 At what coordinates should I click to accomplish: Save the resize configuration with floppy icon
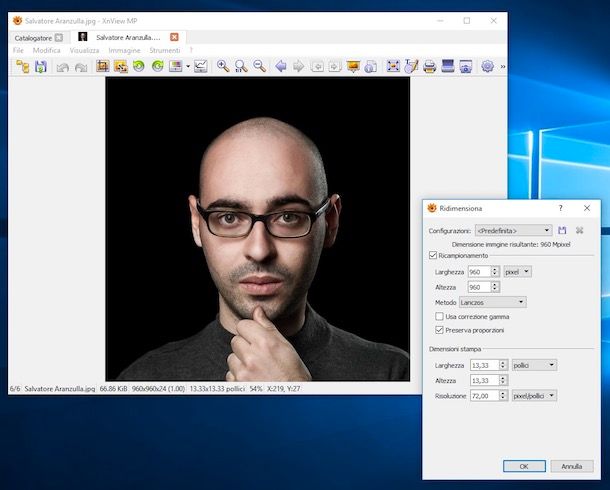[x=563, y=230]
